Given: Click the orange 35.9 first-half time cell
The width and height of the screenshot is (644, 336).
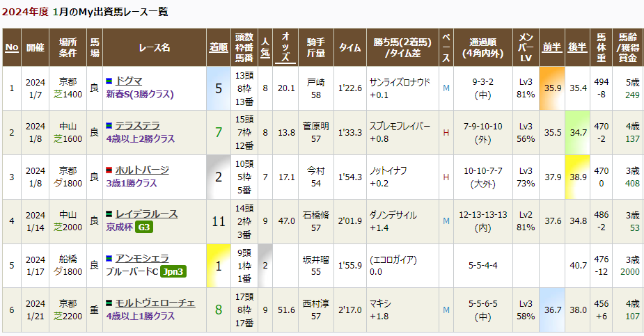Looking at the screenshot, I should coord(553,88).
